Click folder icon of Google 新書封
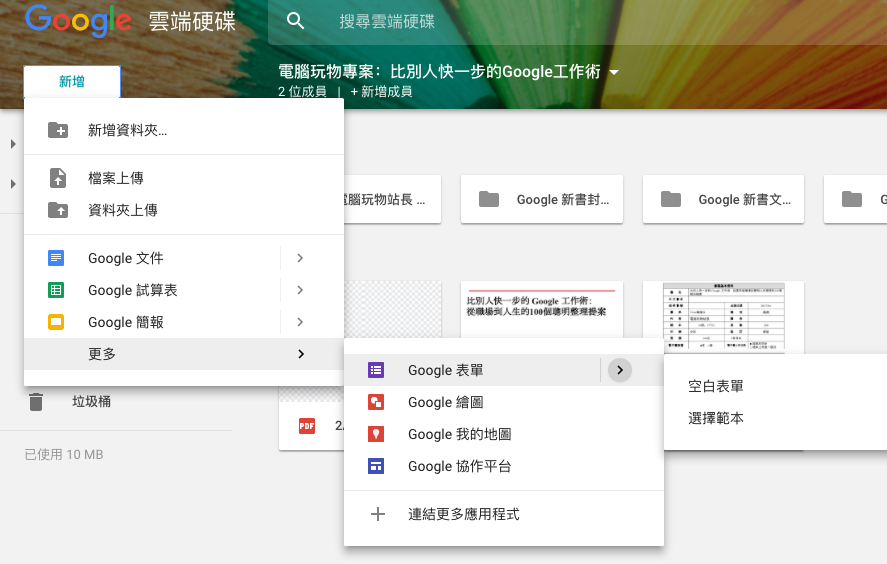The width and height of the screenshot is (887, 564). [x=489, y=199]
